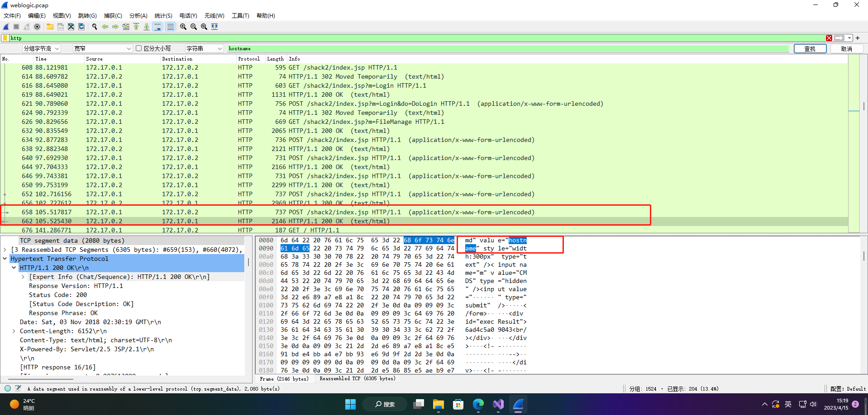Open the 视图(V) menu
Viewport: 868px width, 415px height.
tap(62, 15)
